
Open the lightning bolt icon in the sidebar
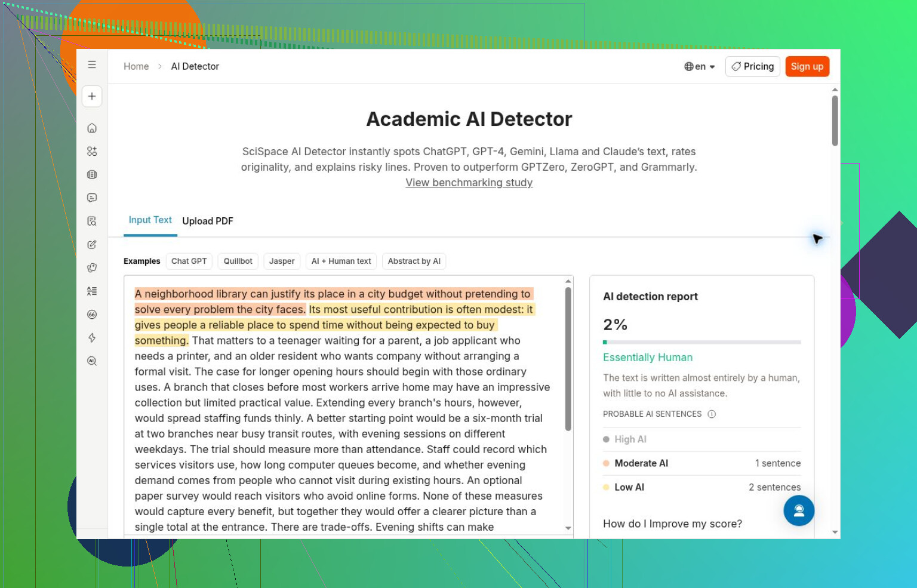92,338
